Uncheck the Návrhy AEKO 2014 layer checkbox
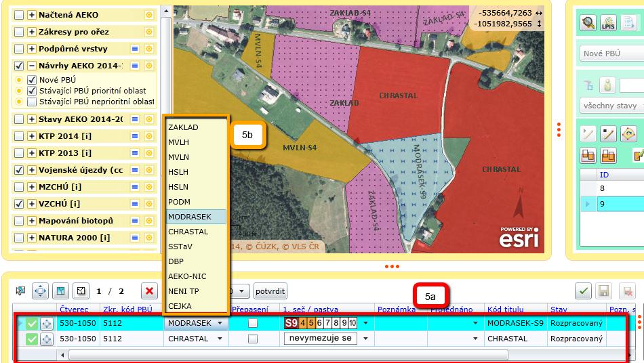The height and width of the screenshot is (363, 644). click(19, 66)
